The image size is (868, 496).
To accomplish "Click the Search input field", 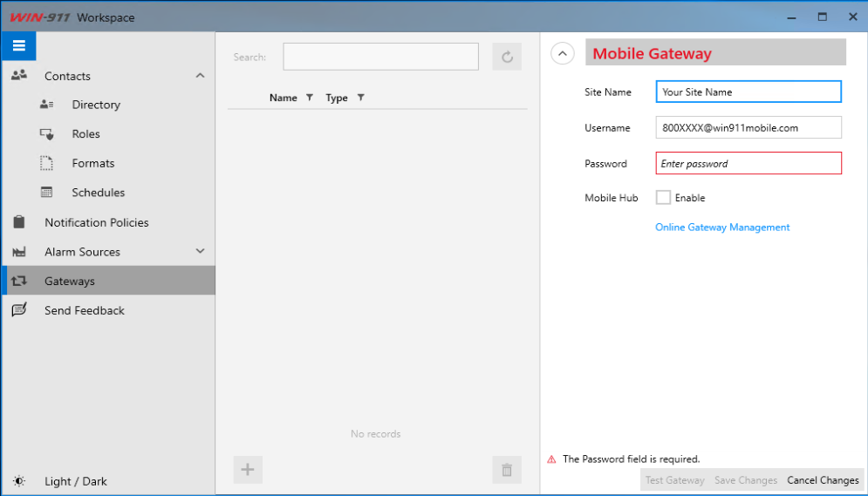I will [381, 57].
